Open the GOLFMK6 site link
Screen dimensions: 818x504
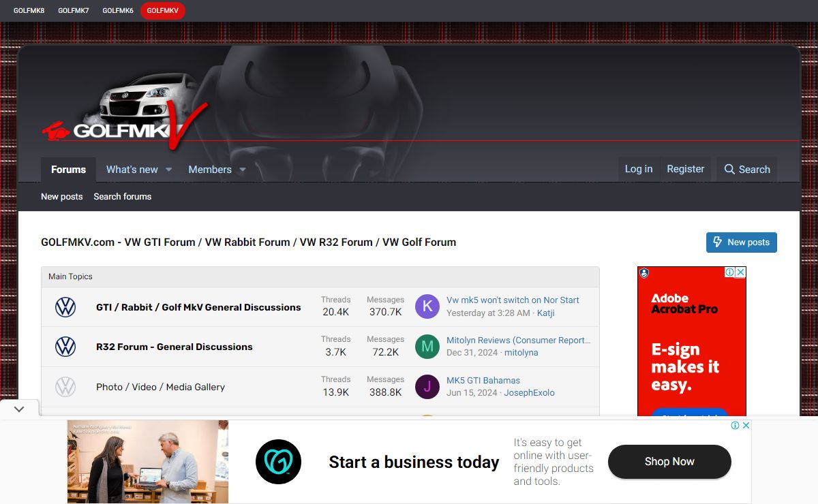click(x=118, y=10)
